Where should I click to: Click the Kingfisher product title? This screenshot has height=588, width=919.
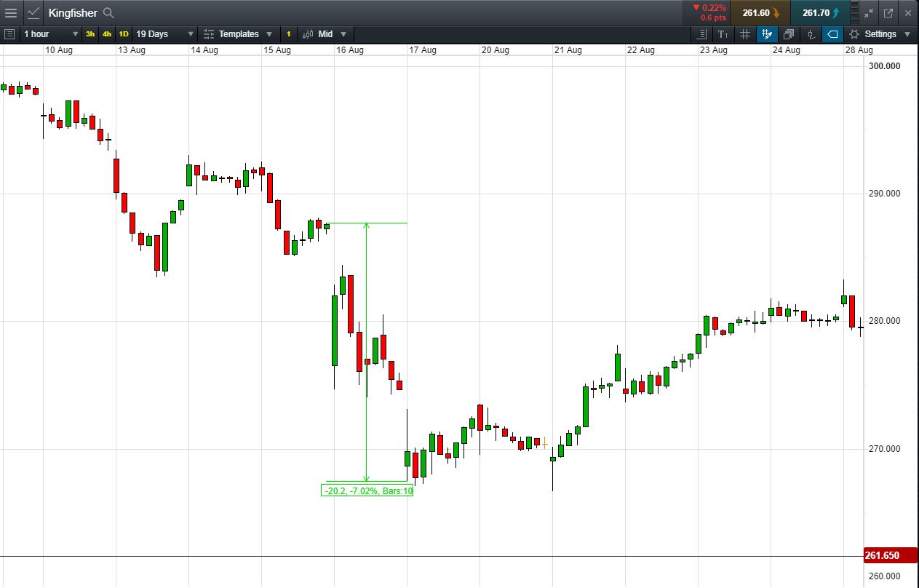pos(73,12)
